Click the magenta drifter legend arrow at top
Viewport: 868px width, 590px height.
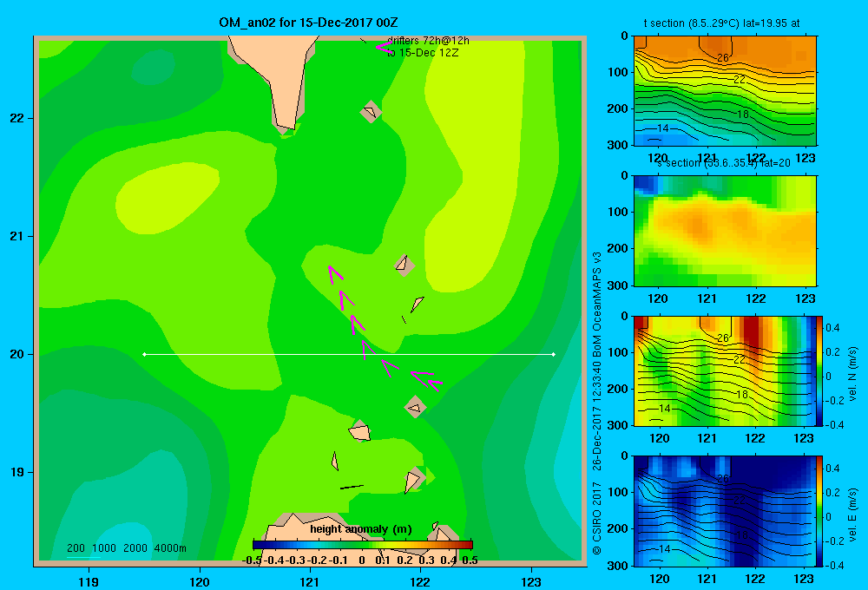tap(383, 47)
